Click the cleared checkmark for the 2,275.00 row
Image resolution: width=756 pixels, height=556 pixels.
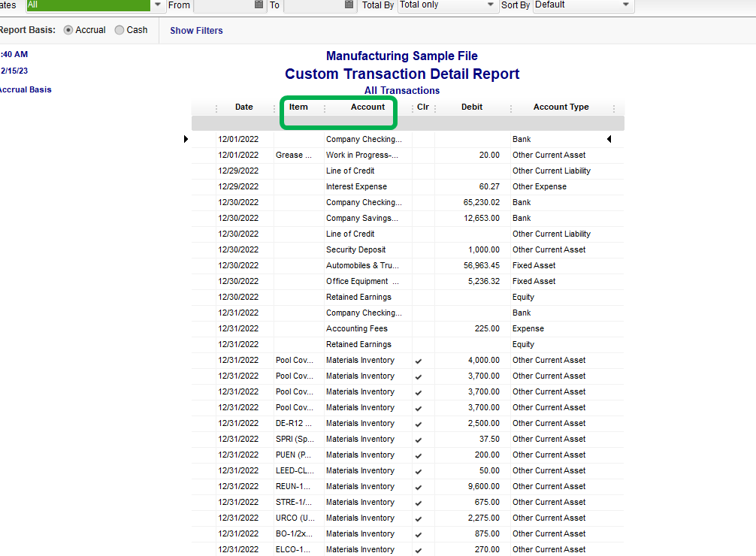pyautogui.click(x=419, y=519)
